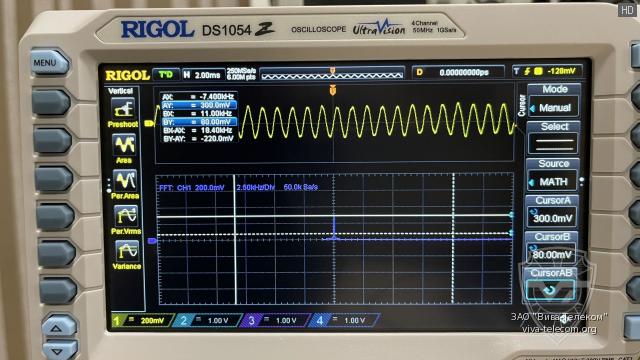Click the highlighted AY = 300.0mV readout
Viewport: 640px width, 360px height.
(x=198, y=105)
